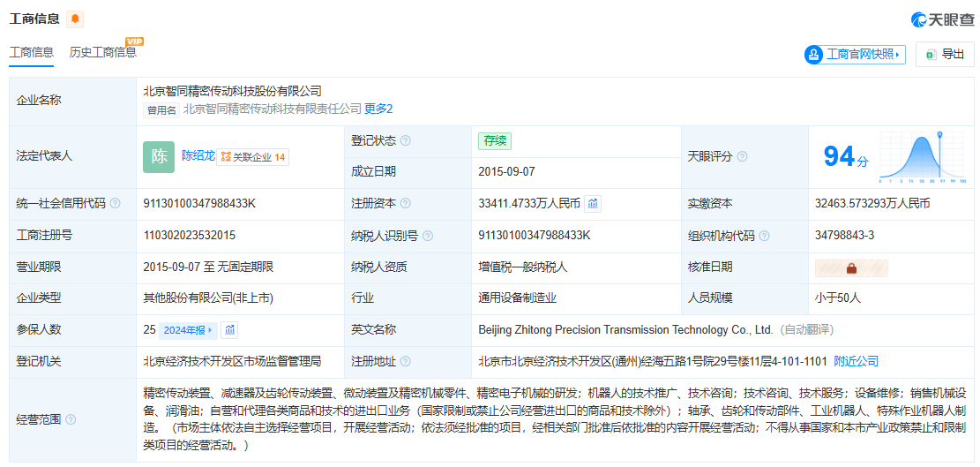Open the 天眼查 logo
The width and height of the screenshot is (980, 467).
pyautogui.click(x=942, y=19)
